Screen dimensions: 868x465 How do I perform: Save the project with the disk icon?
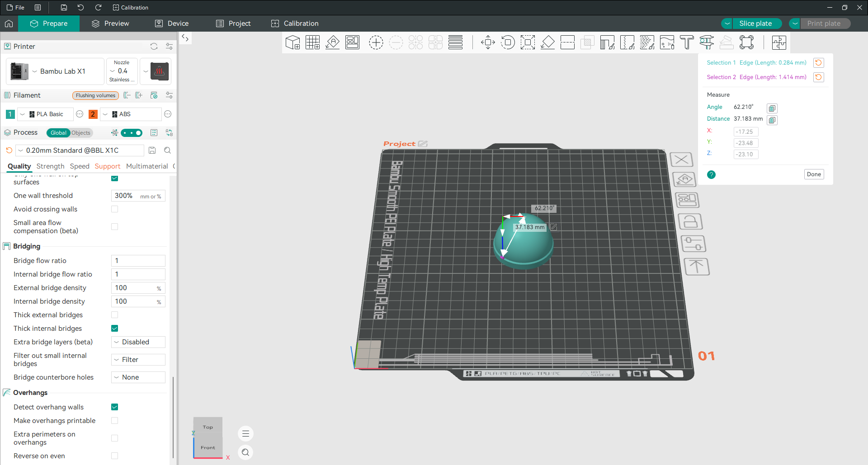tap(64, 8)
